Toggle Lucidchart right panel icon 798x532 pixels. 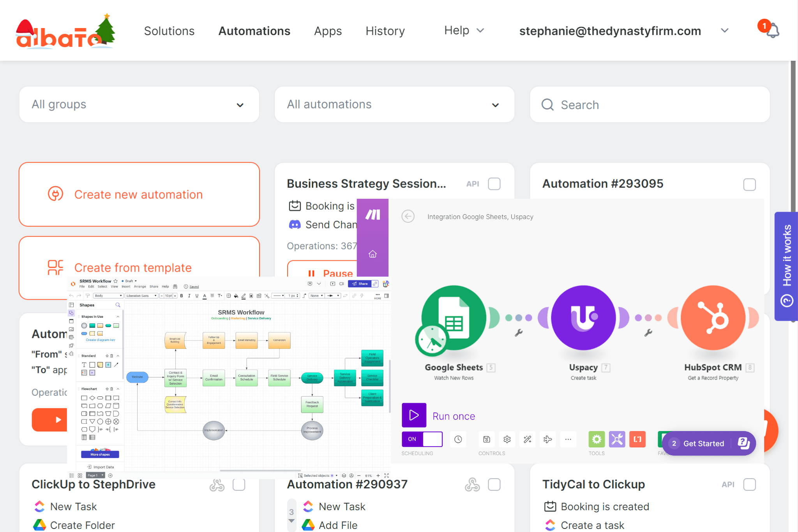click(387, 296)
